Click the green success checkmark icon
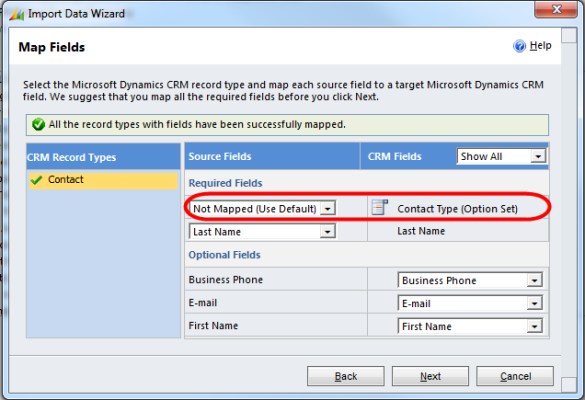The image size is (585, 400). pos(38,124)
